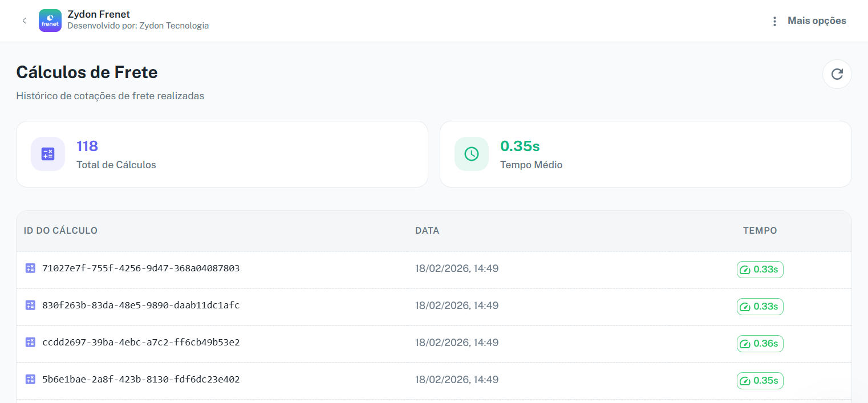
Task: Open the three-dot menu icon
Action: click(x=774, y=21)
